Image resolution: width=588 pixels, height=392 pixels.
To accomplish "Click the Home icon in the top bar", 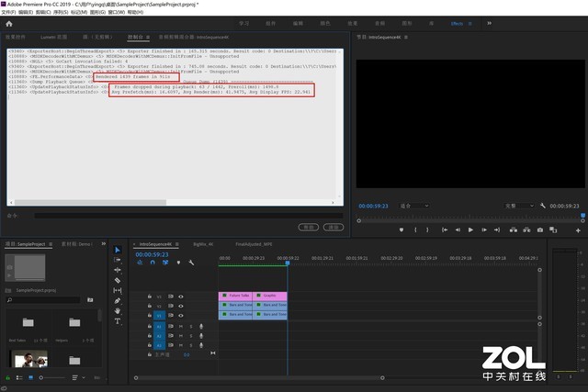I will pyautogui.click(x=10, y=23).
